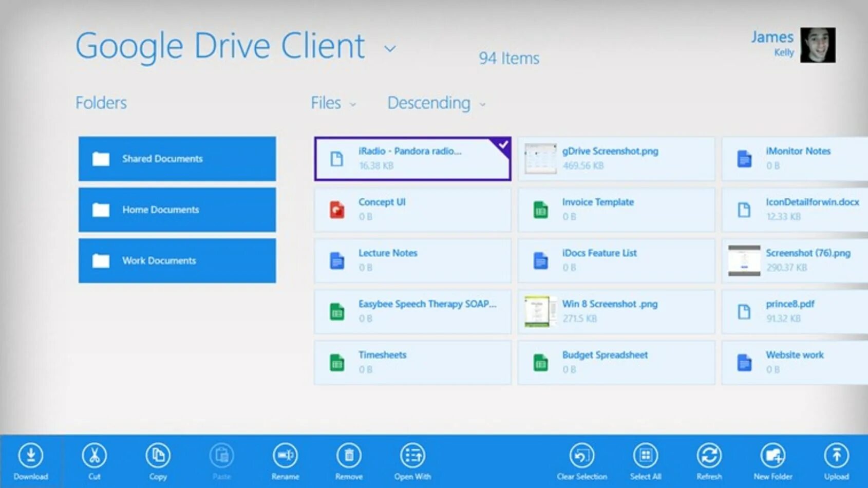Select the "iMonitor Notes" file name
Screen dimensions: 868x488
click(798, 151)
